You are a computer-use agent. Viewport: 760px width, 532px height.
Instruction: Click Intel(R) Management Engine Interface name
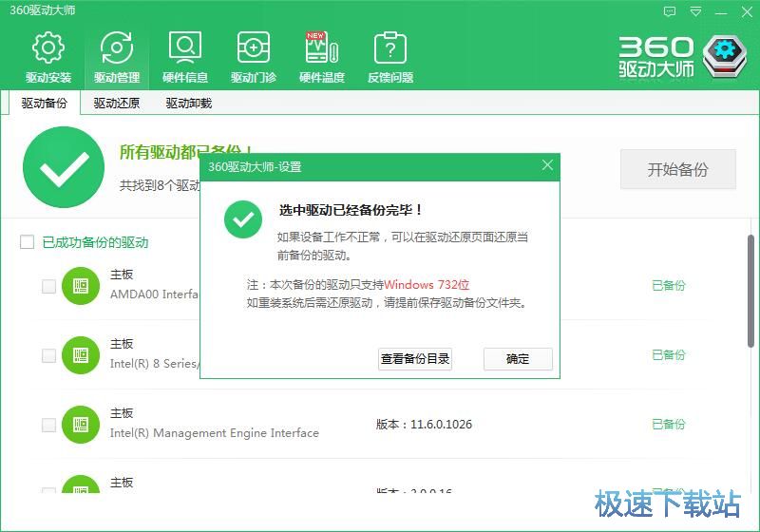(215, 432)
